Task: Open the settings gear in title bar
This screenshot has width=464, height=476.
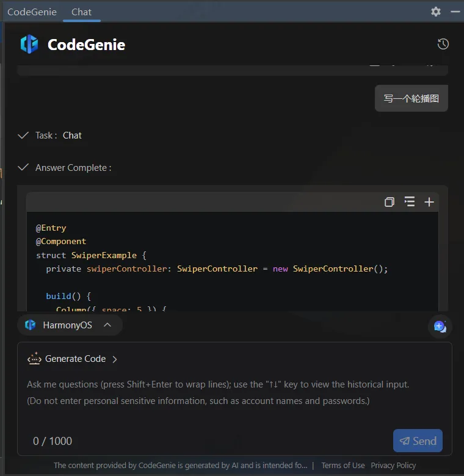Action: 435,12
